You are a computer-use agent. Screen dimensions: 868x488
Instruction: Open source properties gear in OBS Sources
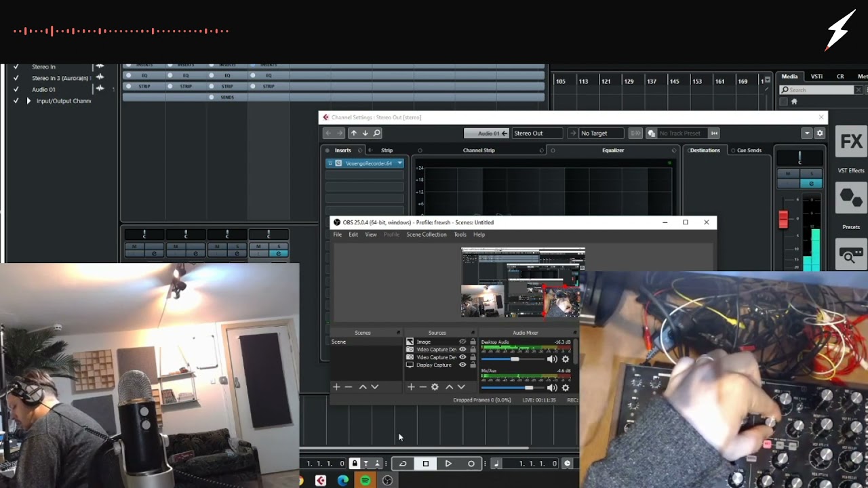[435, 387]
